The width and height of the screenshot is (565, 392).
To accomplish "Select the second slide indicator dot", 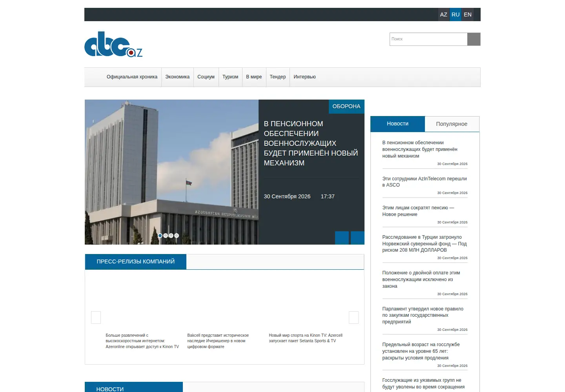I will click(166, 236).
